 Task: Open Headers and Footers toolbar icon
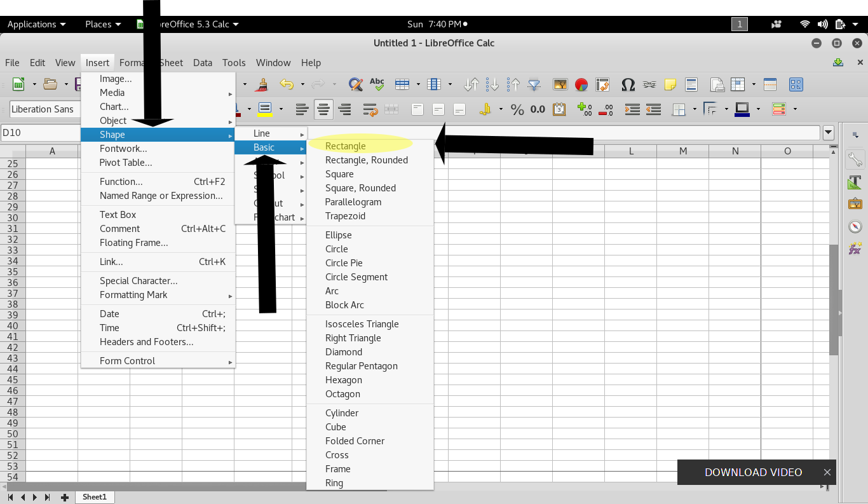(691, 84)
